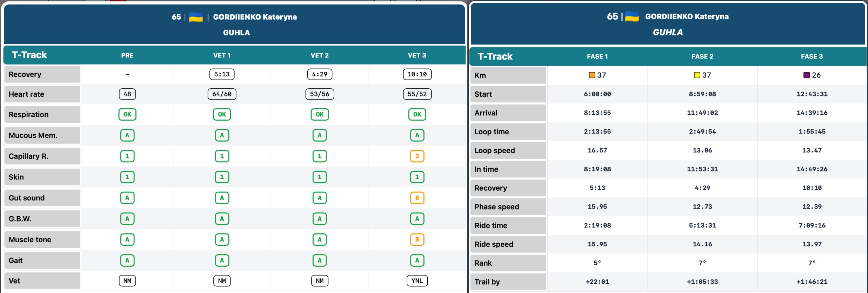Click the Ukraine flag in right header
The image size is (868, 293).
click(632, 16)
